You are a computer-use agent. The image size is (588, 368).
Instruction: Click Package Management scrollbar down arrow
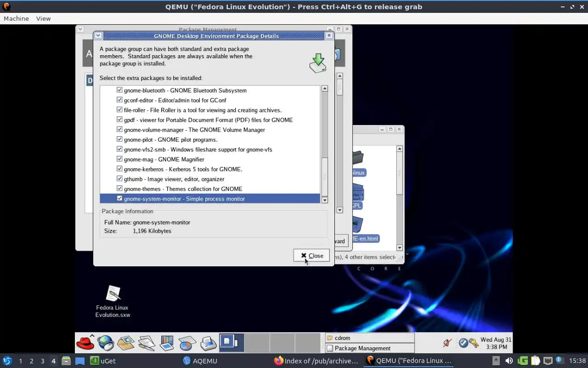pyautogui.click(x=340, y=210)
